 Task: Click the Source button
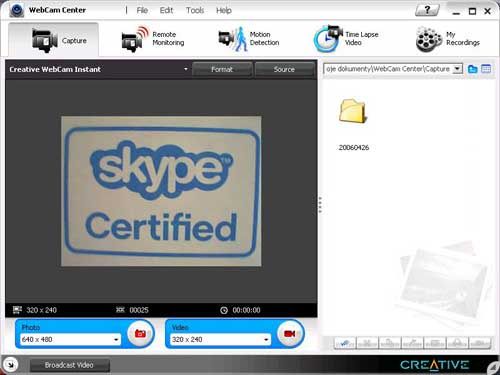[284, 69]
